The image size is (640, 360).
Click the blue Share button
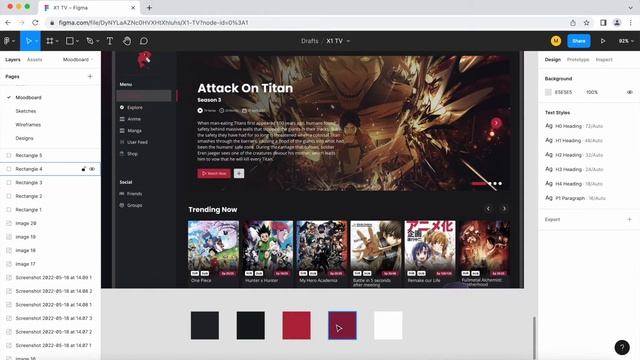(578, 41)
